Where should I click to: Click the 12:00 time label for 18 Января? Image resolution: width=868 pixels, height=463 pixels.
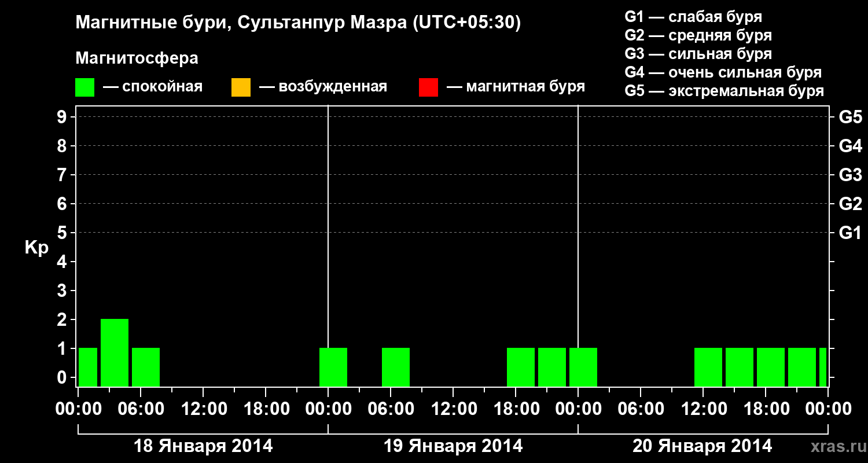point(203,409)
